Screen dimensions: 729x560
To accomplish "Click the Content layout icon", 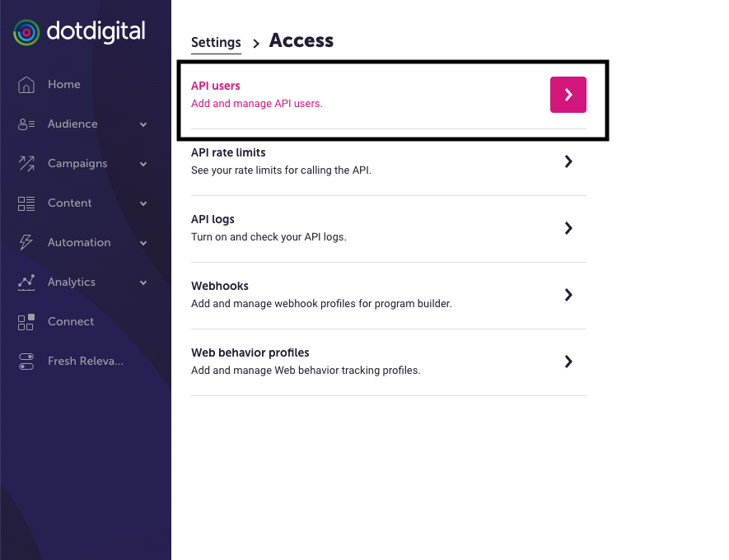I will click(x=26, y=203).
